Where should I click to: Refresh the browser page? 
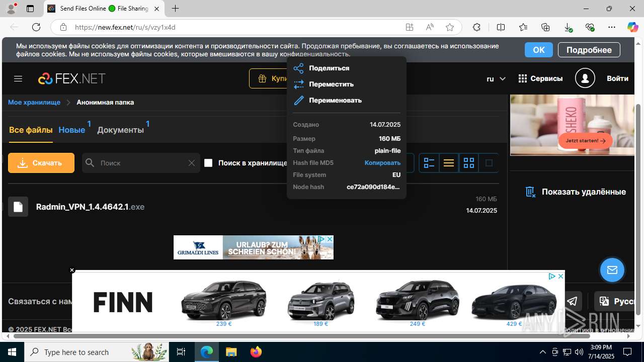point(36,27)
